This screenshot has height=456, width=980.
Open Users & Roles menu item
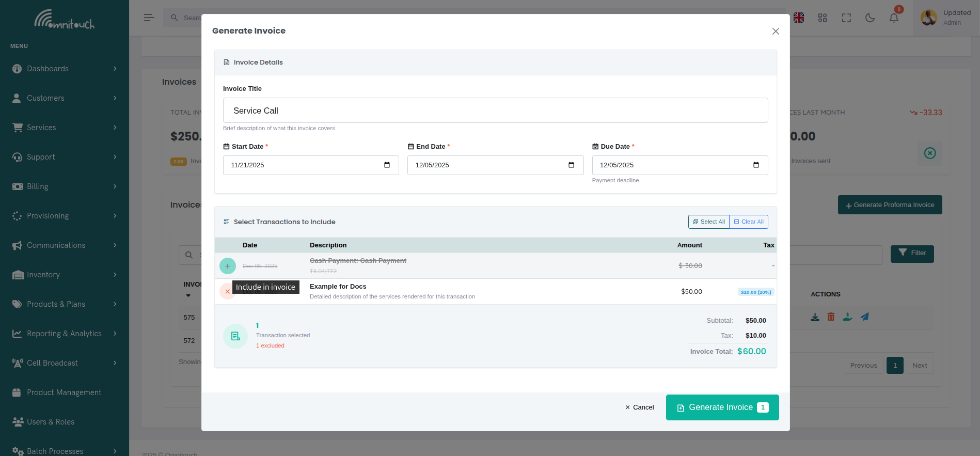pos(51,422)
